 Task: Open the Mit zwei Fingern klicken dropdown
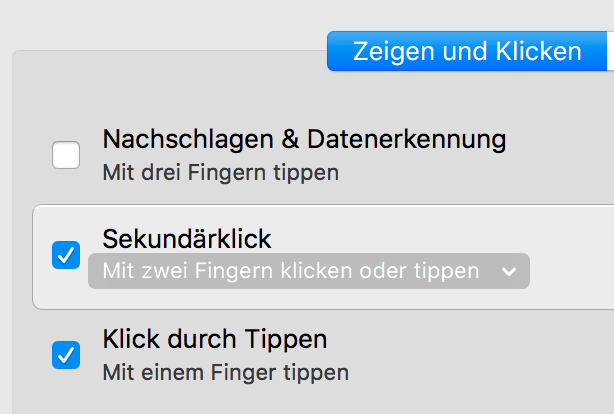tap(308, 271)
